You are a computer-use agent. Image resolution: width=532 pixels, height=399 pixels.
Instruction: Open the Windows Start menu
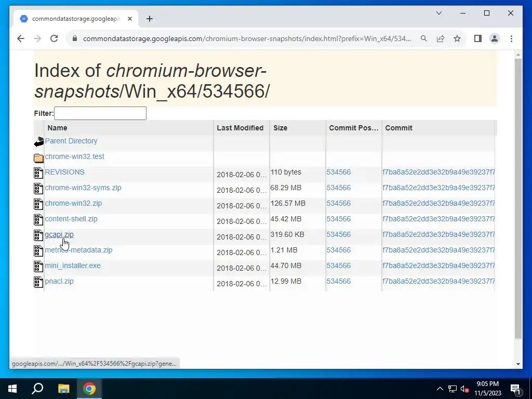(x=12, y=389)
